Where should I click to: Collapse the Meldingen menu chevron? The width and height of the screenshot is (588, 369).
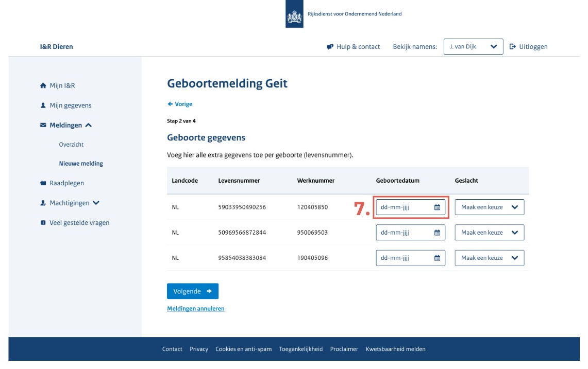(89, 125)
